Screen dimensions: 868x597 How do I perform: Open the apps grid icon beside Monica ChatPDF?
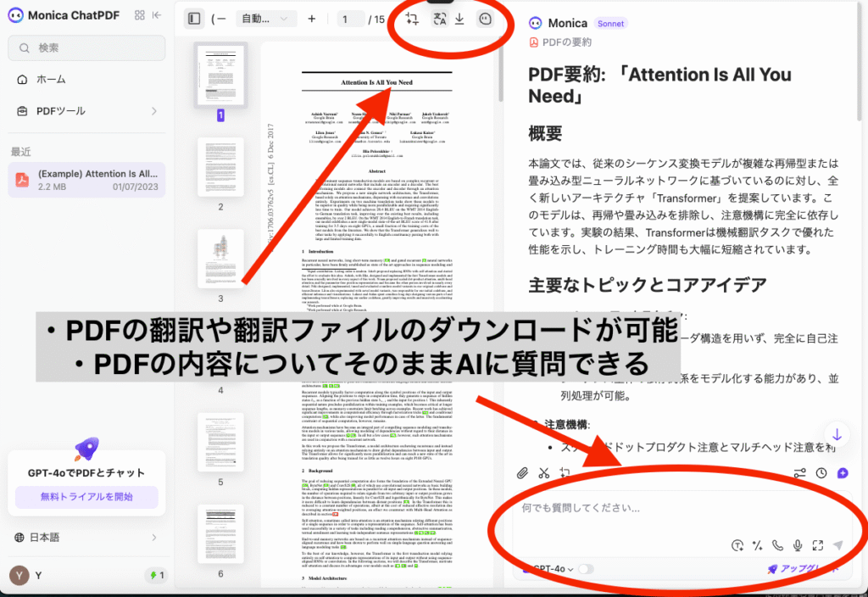pyautogui.click(x=140, y=15)
